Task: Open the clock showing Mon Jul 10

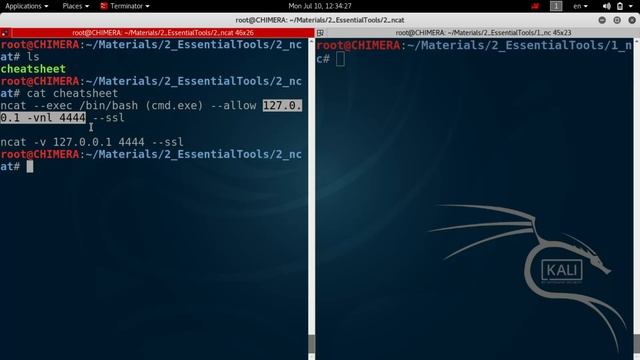Action: pos(320,6)
